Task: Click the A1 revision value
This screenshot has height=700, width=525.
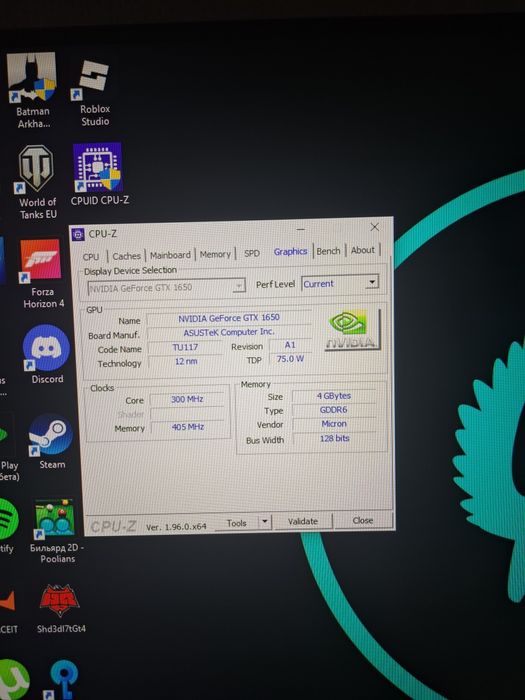Action: [290, 345]
